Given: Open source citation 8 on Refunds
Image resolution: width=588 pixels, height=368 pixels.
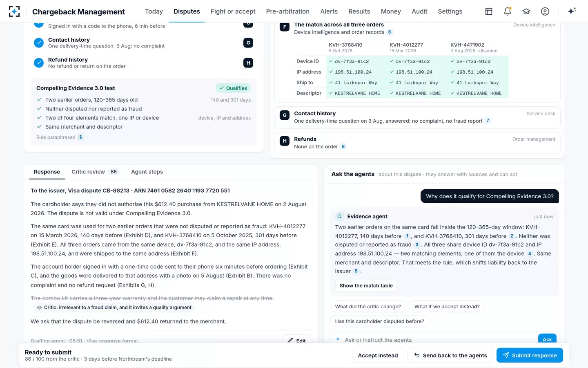Looking at the screenshot, I should tap(343, 146).
